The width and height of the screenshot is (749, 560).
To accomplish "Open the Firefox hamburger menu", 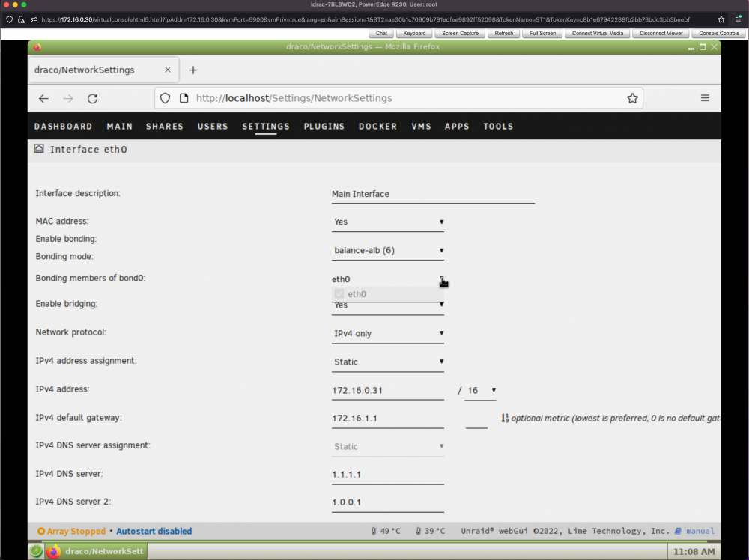I will click(705, 98).
